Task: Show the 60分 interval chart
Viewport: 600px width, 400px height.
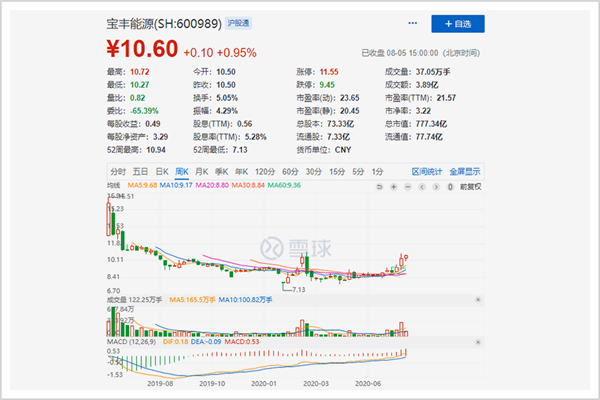Action: (x=290, y=171)
